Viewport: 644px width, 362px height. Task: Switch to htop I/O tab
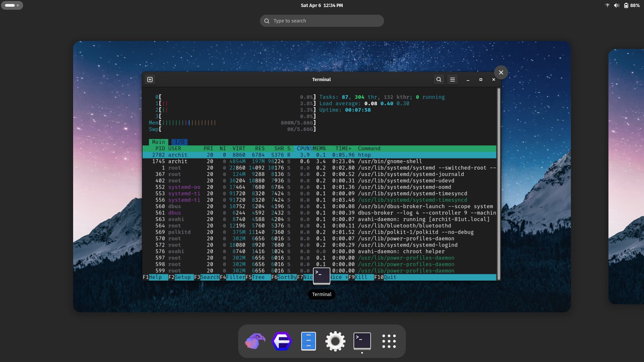pos(179,142)
